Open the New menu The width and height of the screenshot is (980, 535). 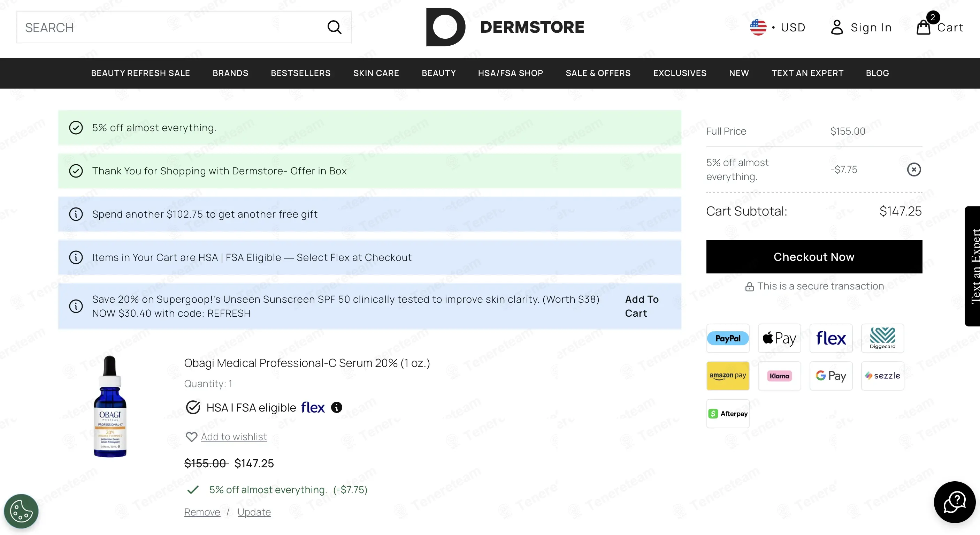pos(739,73)
